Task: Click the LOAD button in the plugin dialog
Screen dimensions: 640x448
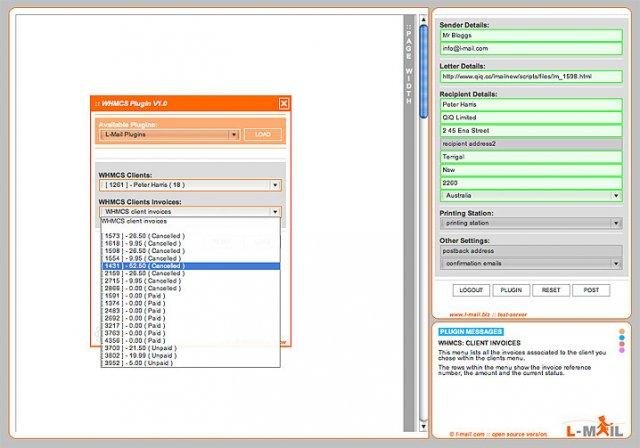Action: click(x=263, y=135)
